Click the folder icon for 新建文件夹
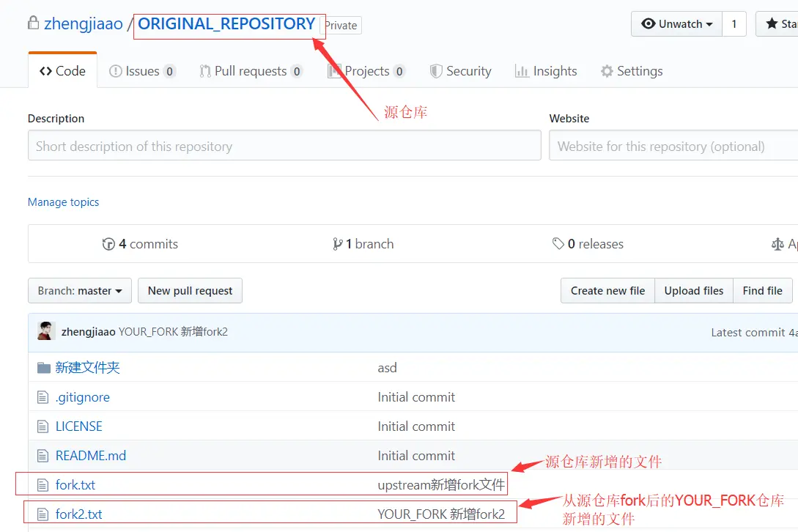The image size is (798, 532). coord(45,367)
